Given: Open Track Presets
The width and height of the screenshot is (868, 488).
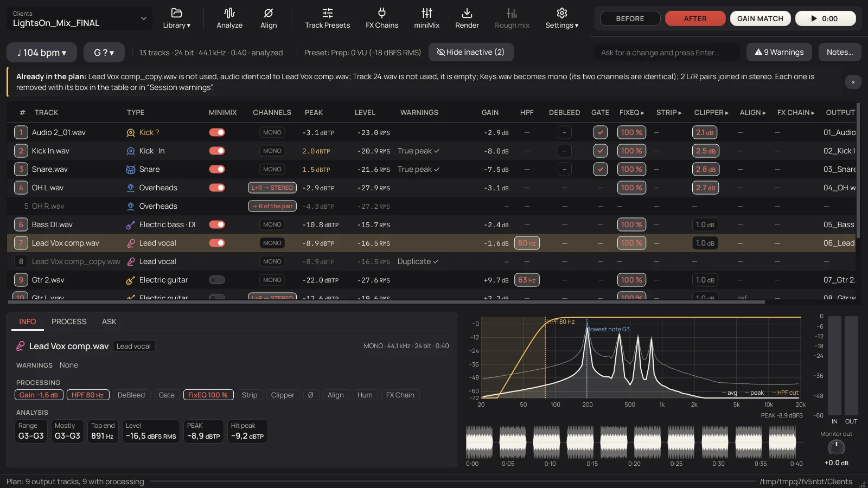Looking at the screenshot, I should pos(327,18).
